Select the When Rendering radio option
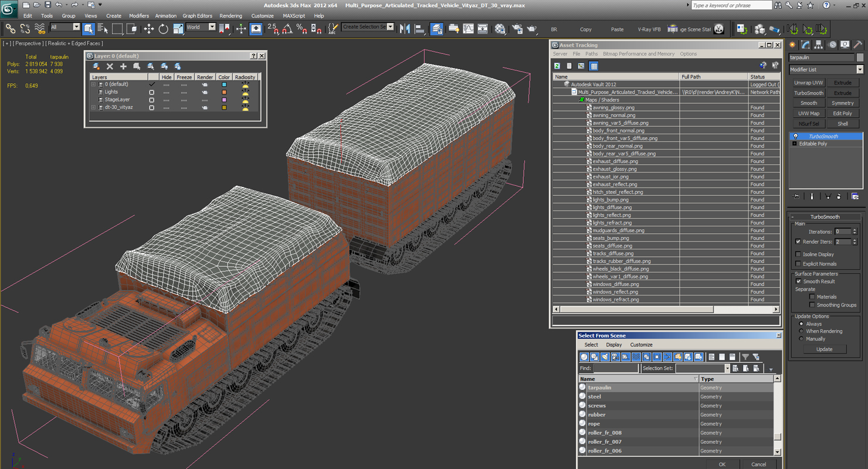Viewport: 868px width, 469px height. [801, 331]
